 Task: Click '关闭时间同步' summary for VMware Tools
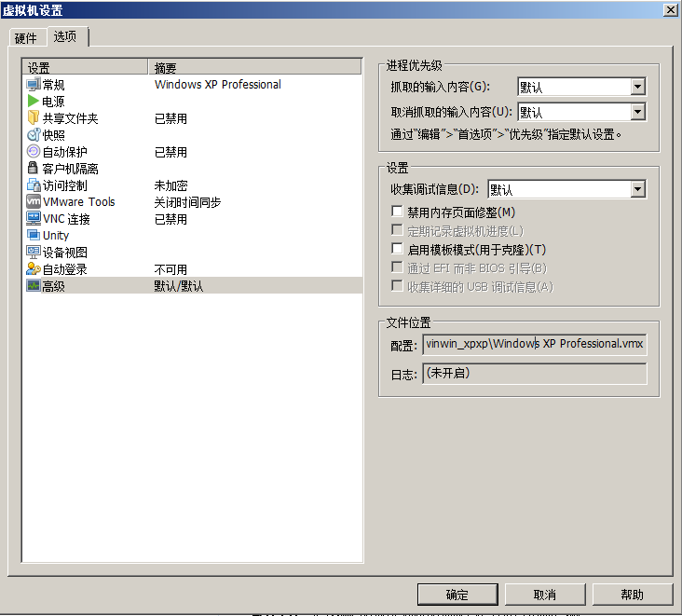coord(187,202)
